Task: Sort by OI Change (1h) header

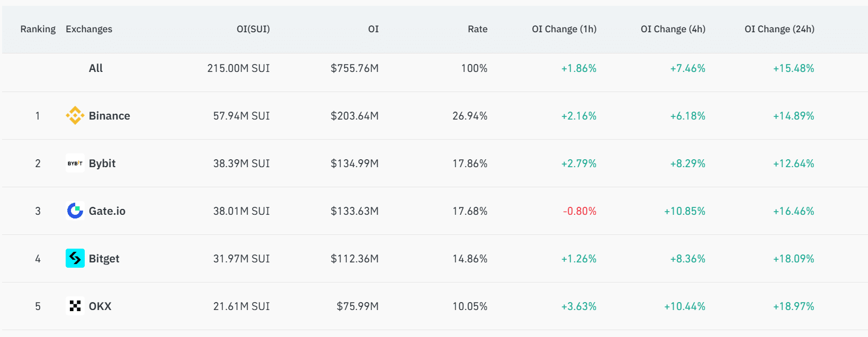Action: [x=563, y=29]
